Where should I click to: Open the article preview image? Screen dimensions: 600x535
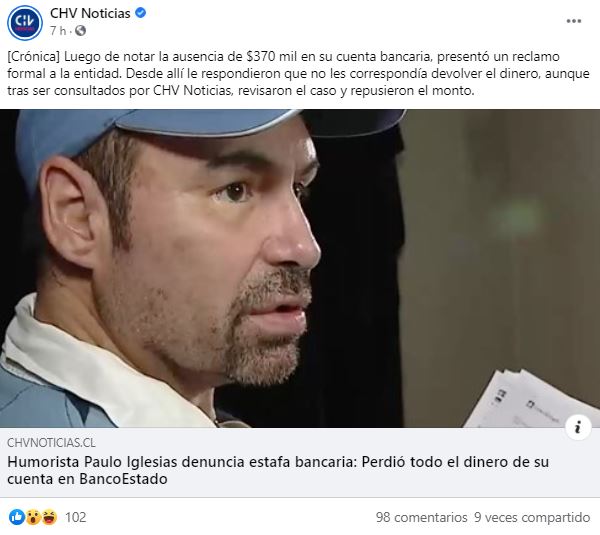coord(300,269)
